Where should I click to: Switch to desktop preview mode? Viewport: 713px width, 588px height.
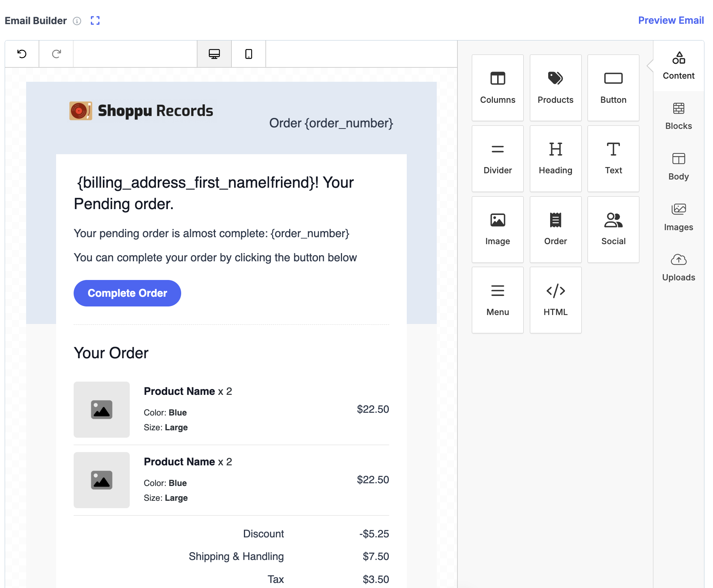pos(214,54)
